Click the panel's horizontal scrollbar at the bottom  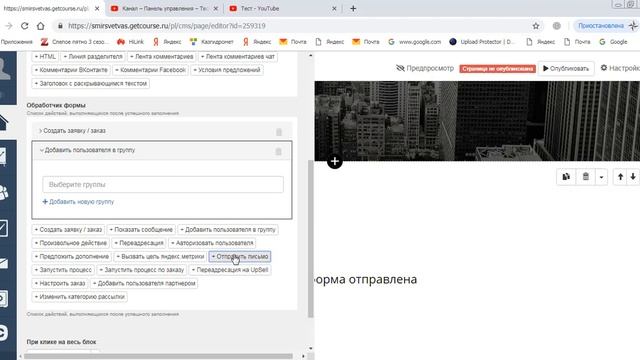coord(158,356)
